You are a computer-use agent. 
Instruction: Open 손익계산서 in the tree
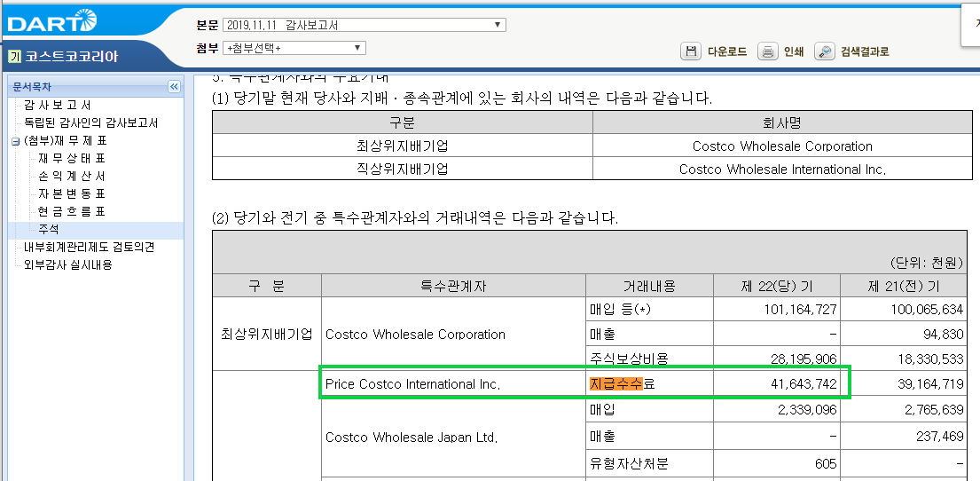coord(72,177)
